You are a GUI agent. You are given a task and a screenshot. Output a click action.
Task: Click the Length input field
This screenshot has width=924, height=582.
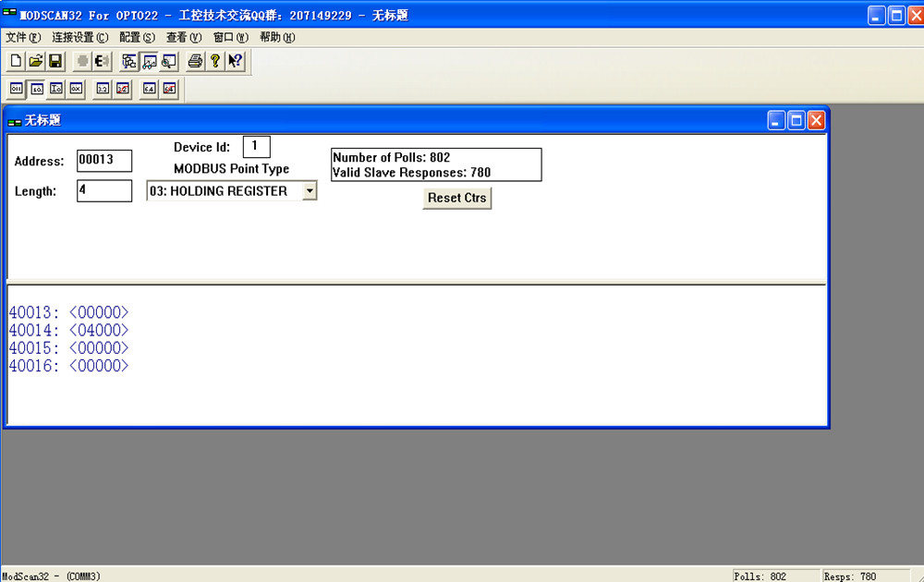[x=104, y=191]
